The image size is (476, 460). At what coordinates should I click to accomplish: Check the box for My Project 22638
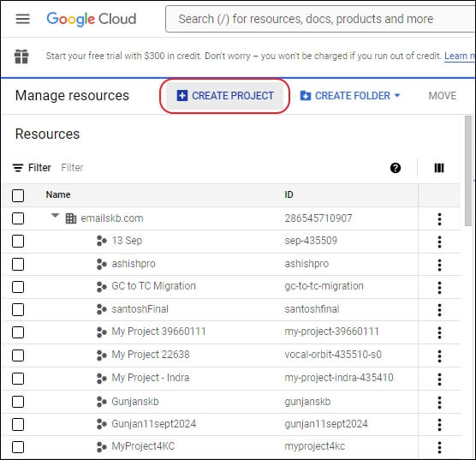[x=18, y=355]
